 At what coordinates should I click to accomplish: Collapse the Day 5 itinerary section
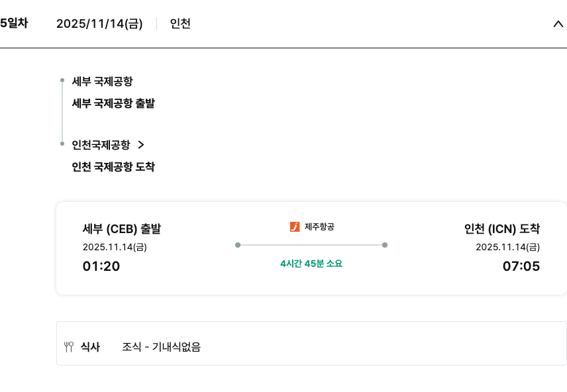[x=557, y=24]
